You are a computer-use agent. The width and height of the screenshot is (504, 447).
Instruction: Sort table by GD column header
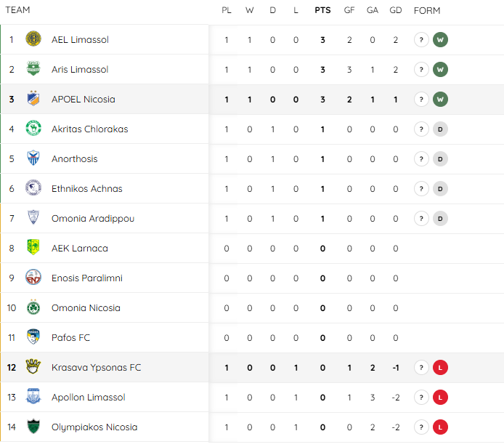coord(396,10)
